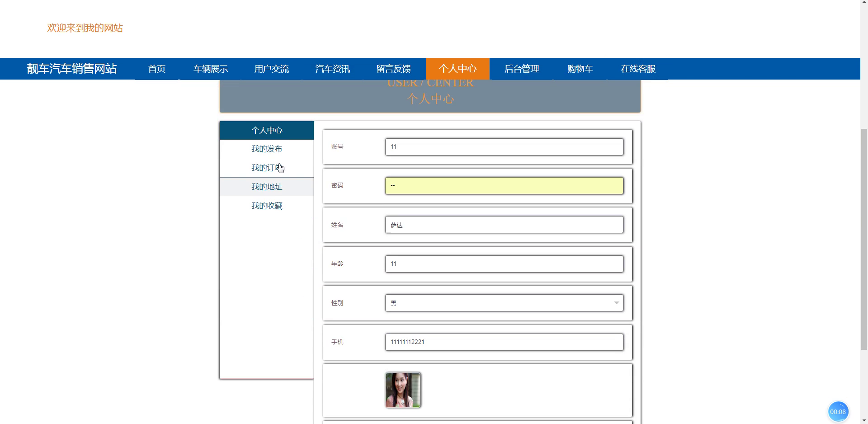Click the user avatar photo thumbnail

[x=403, y=390]
